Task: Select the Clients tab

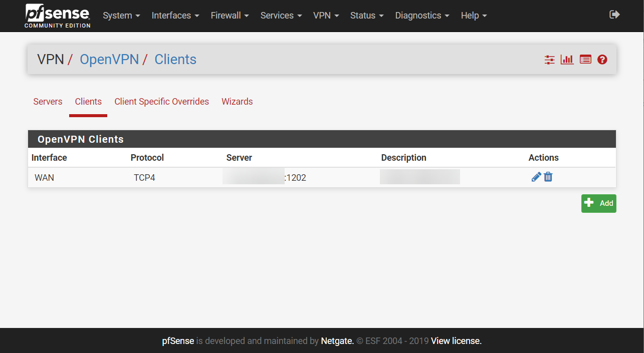Action: pyautogui.click(x=88, y=102)
